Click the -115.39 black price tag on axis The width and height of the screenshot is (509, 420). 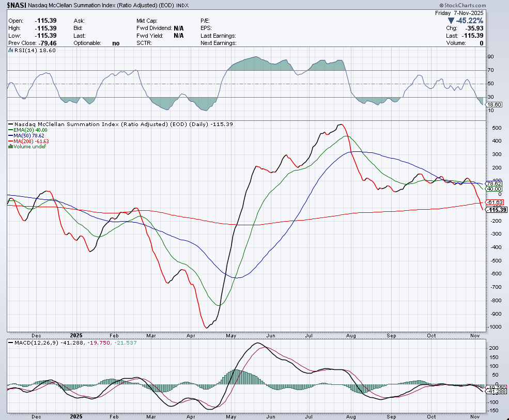click(497, 210)
